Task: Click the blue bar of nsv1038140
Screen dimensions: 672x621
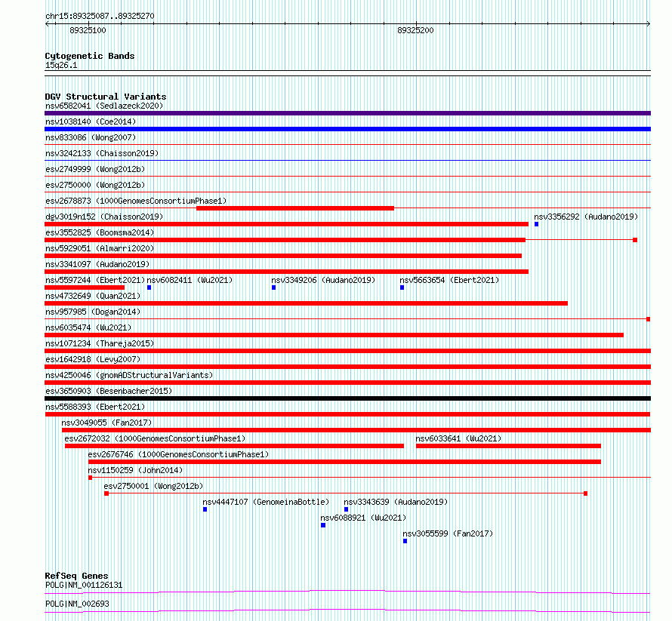Action: [347, 129]
